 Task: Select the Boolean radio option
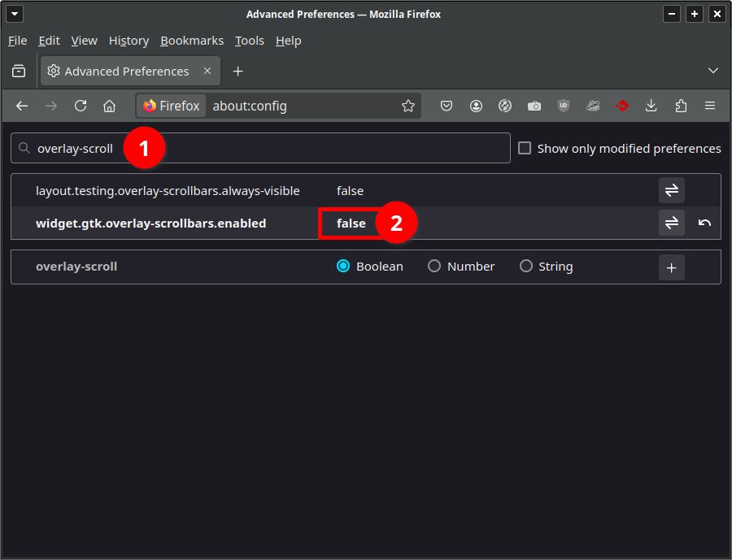click(x=343, y=266)
